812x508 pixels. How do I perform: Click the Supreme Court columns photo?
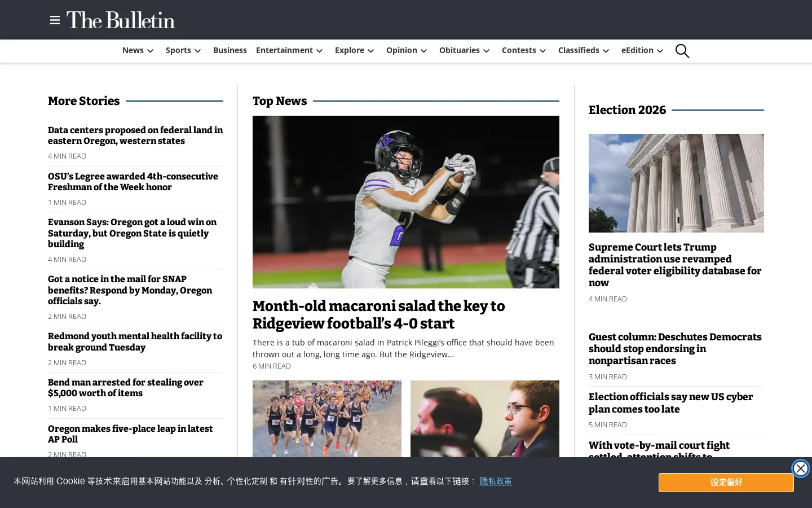676,183
